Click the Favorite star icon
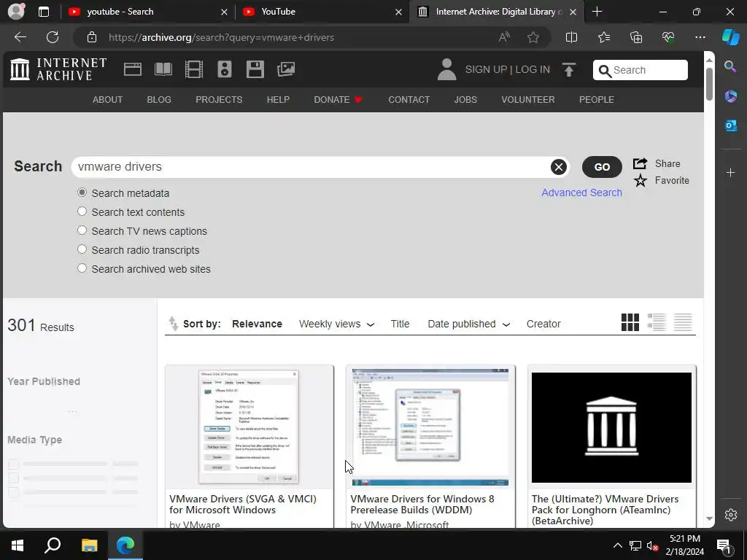The height and width of the screenshot is (560, 747). pyautogui.click(x=640, y=181)
